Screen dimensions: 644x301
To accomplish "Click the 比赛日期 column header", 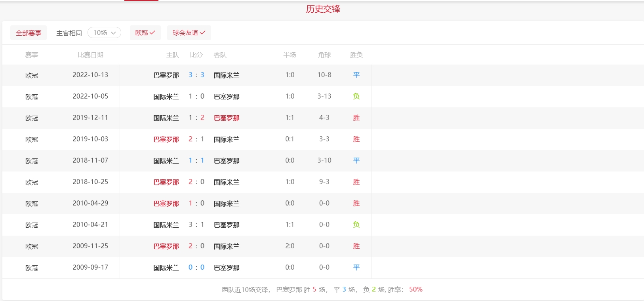I will tap(90, 55).
